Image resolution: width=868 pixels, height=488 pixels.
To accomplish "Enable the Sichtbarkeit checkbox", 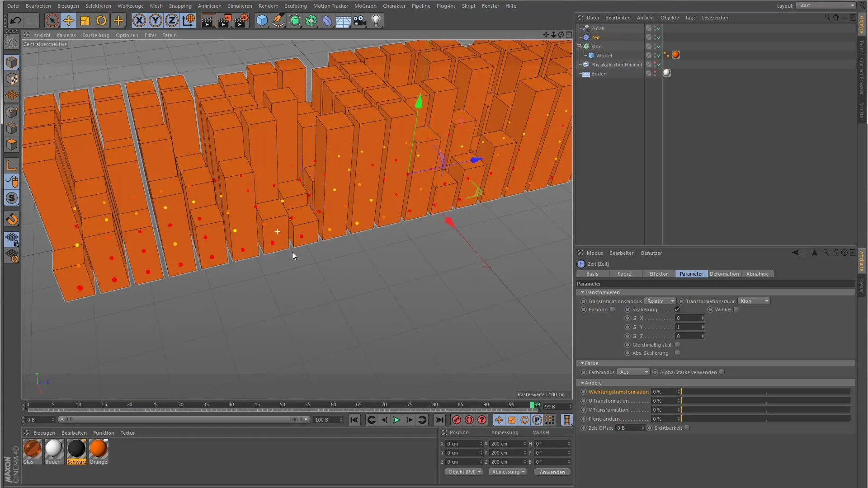I will click(687, 427).
